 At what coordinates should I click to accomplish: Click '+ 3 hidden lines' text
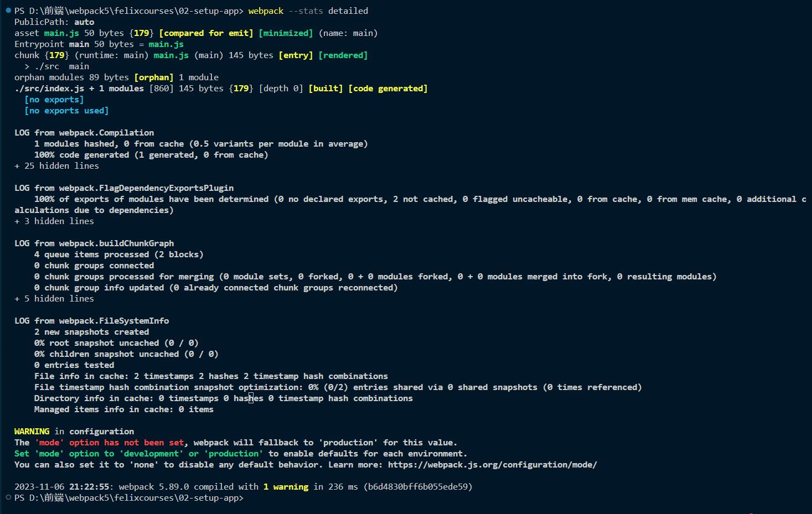pos(54,221)
